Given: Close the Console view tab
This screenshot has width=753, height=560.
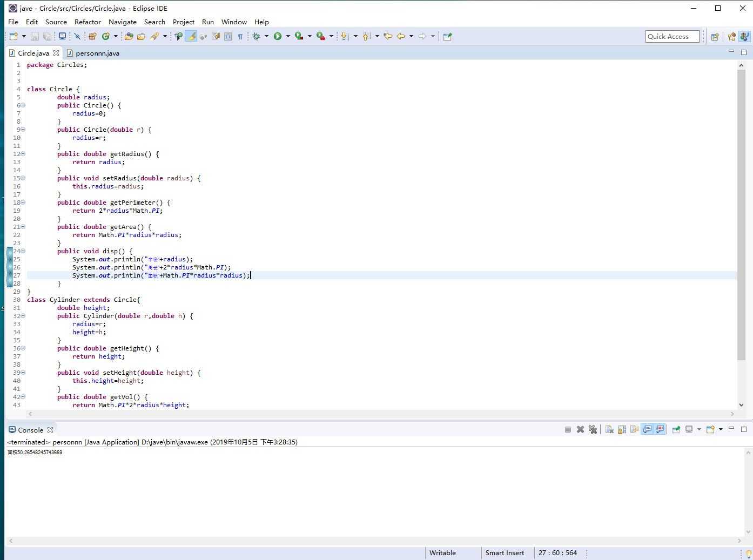Looking at the screenshot, I should click(x=50, y=430).
